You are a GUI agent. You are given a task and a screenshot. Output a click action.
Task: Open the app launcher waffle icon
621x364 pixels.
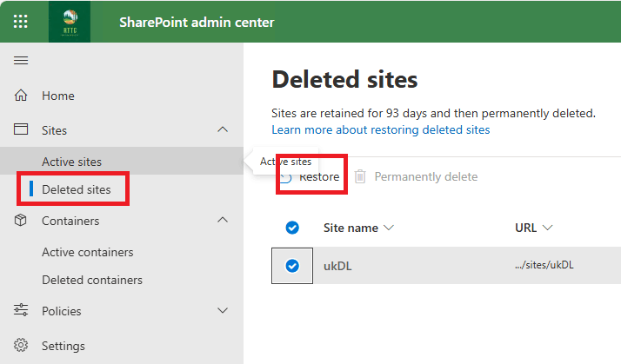click(x=21, y=22)
